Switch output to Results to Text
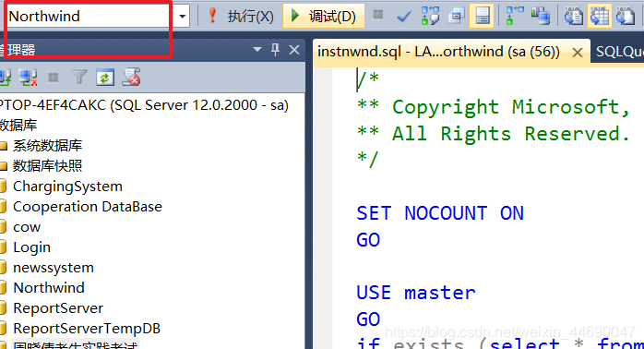The image size is (644, 349). [x=573, y=16]
